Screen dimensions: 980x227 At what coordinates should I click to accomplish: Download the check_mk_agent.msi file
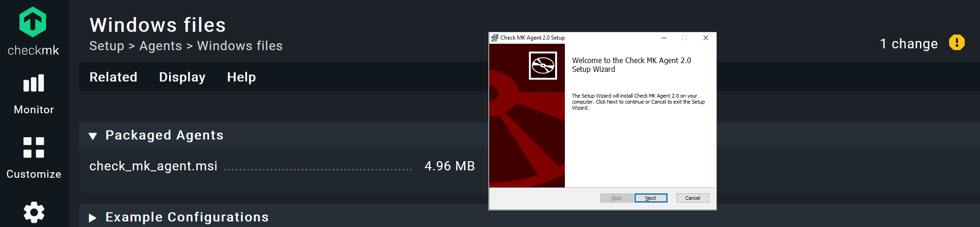[153, 166]
